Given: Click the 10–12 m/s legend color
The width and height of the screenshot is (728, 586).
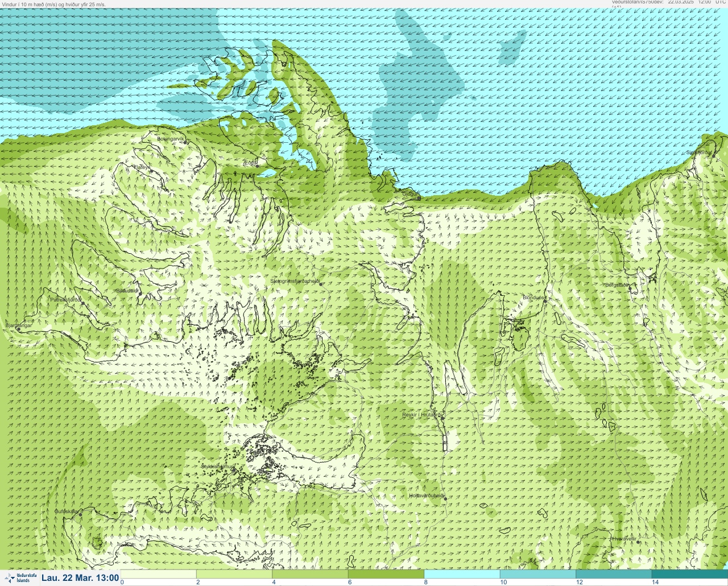Looking at the screenshot, I should [538, 574].
